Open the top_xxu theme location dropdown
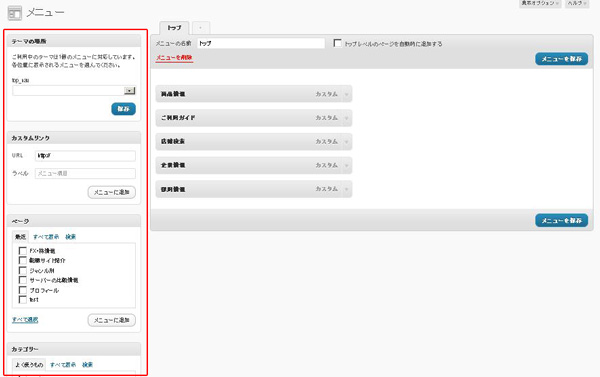 coord(74,91)
